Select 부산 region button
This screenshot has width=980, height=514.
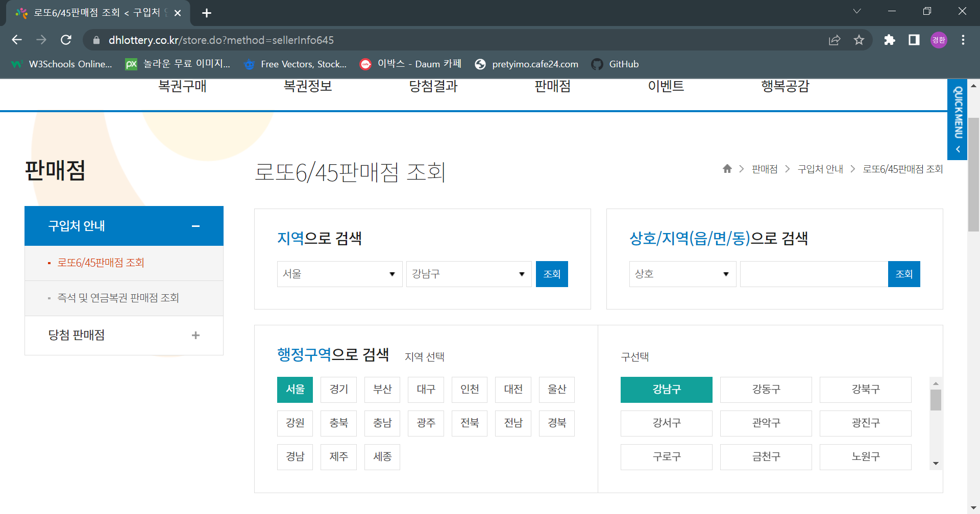tap(382, 390)
